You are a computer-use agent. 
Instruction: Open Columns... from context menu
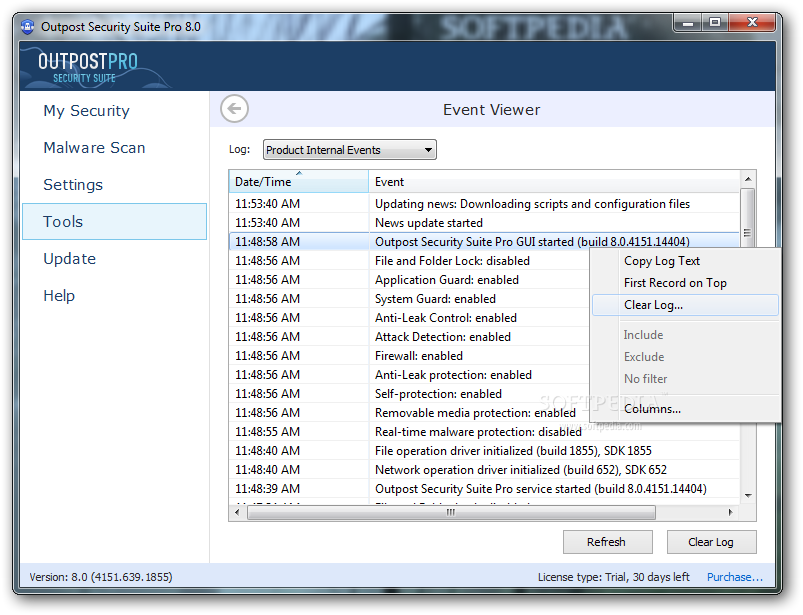(685, 409)
